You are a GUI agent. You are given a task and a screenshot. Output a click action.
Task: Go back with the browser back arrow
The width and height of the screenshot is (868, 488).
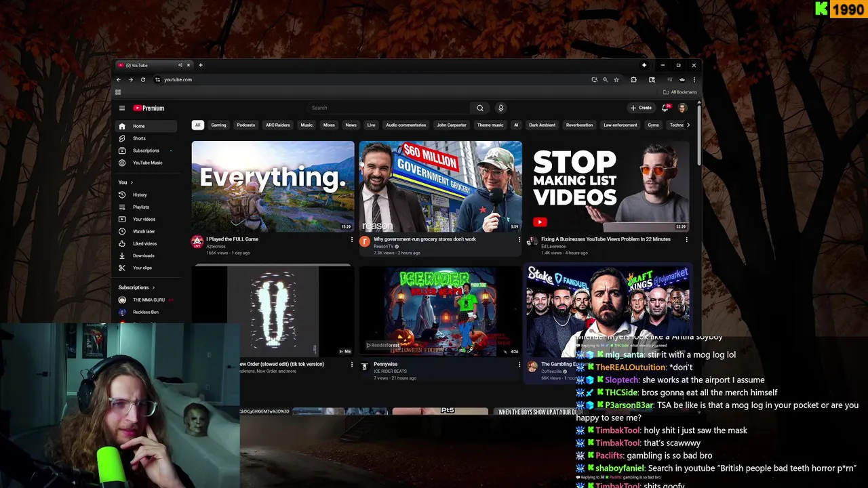point(119,79)
